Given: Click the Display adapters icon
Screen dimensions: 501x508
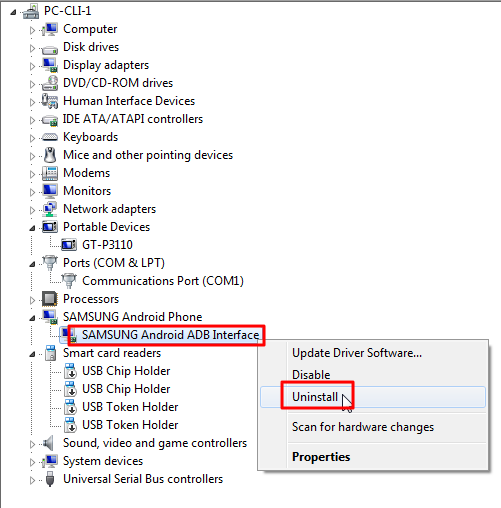Looking at the screenshot, I should [x=50, y=65].
